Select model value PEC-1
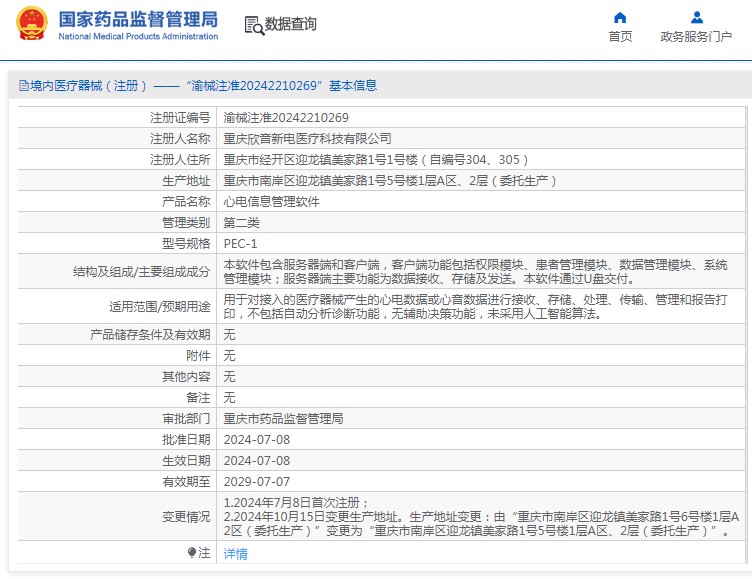752x579 pixels. tap(240, 244)
